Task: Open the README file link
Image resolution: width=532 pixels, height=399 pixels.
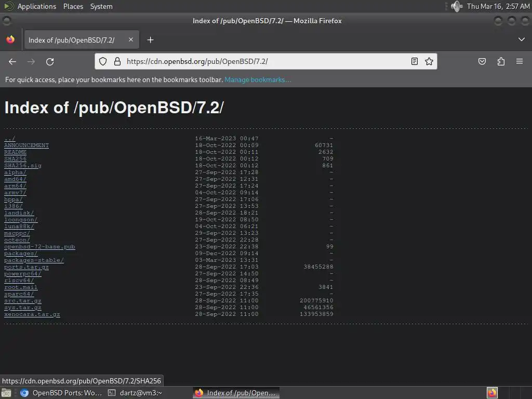Action: [x=15, y=152]
